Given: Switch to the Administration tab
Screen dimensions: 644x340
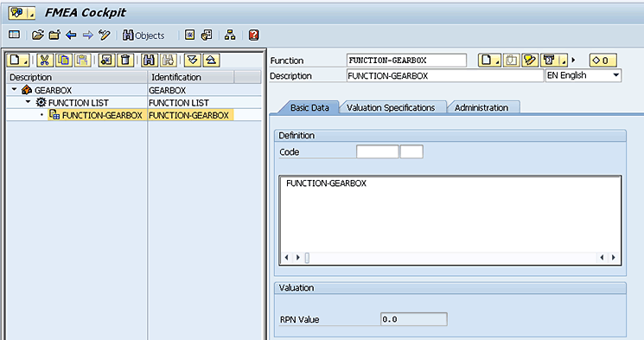Looking at the screenshot, I should click(481, 108).
